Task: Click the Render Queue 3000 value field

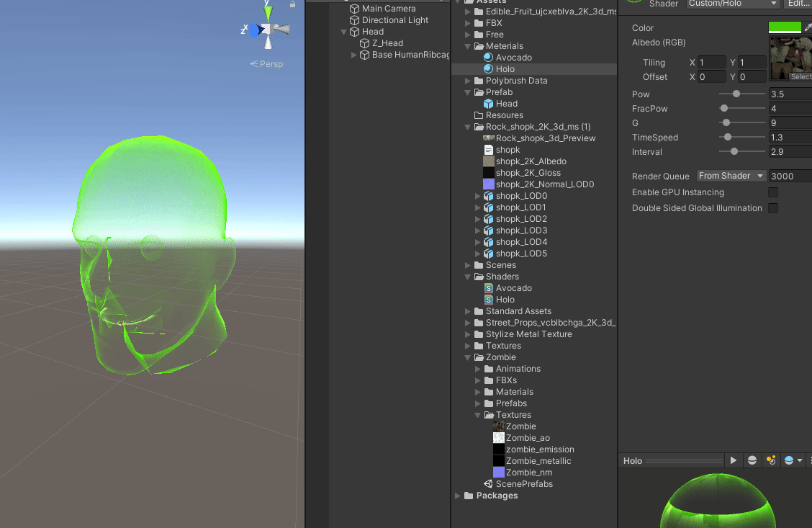Action: tap(790, 176)
